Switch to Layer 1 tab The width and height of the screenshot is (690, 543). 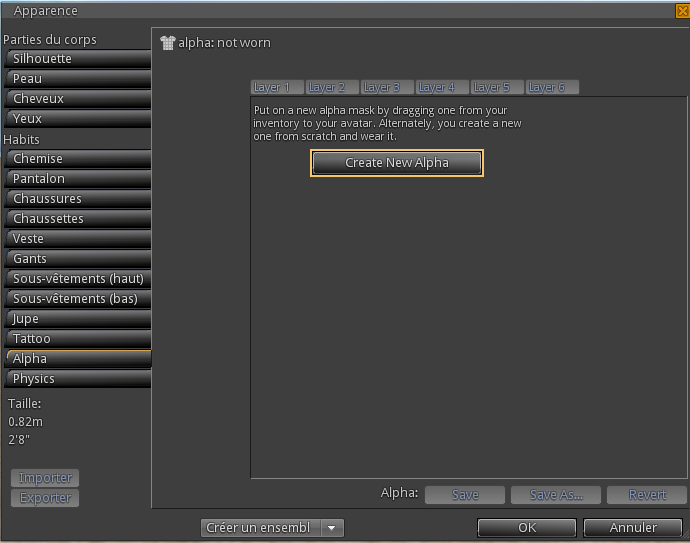277,87
